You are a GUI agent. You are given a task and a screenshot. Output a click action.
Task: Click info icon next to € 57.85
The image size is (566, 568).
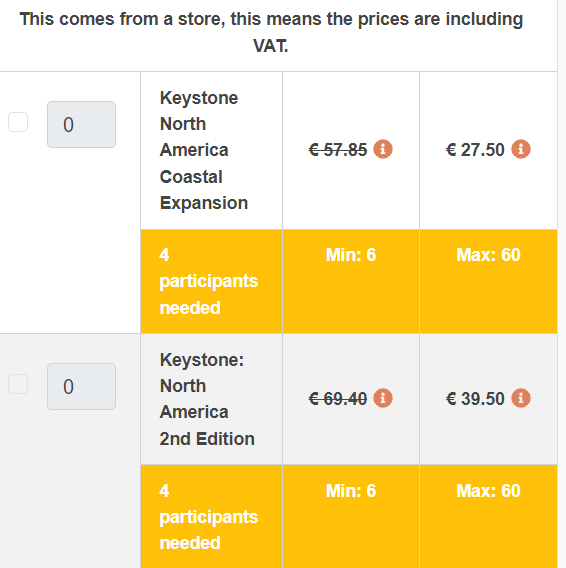point(383,149)
